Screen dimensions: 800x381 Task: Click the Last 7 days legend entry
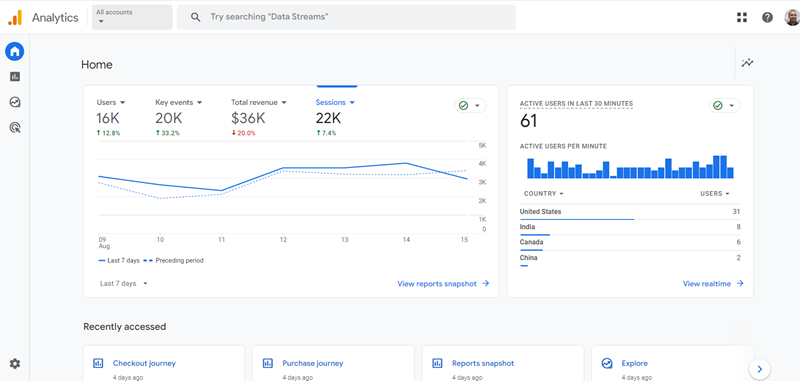pos(119,261)
